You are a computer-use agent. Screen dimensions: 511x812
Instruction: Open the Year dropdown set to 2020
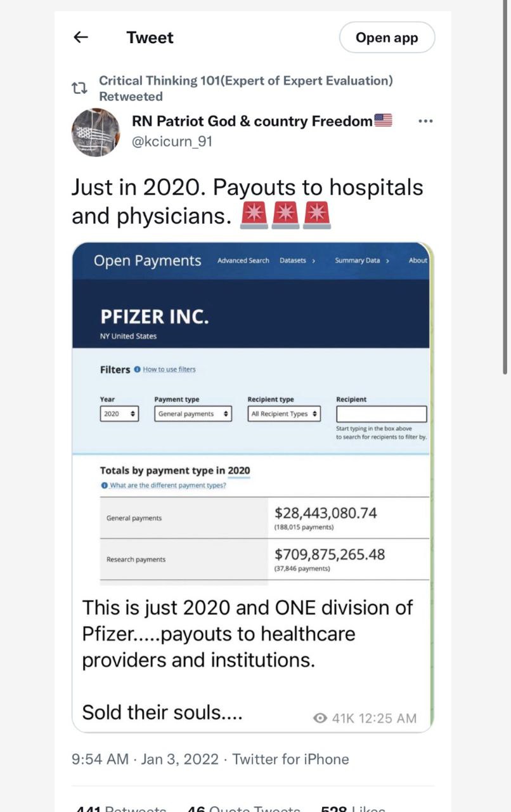pyautogui.click(x=119, y=414)
